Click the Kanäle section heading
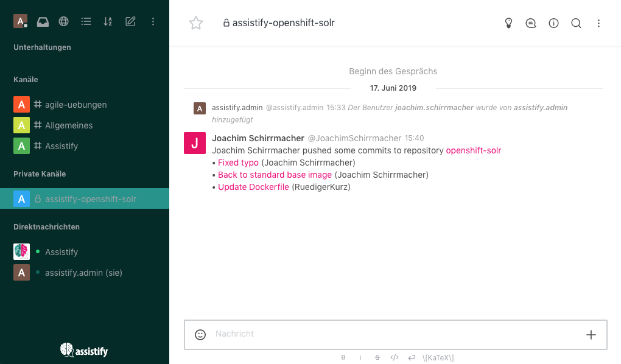The width and height of the screenshot is (621, 364). coord(26,80)
